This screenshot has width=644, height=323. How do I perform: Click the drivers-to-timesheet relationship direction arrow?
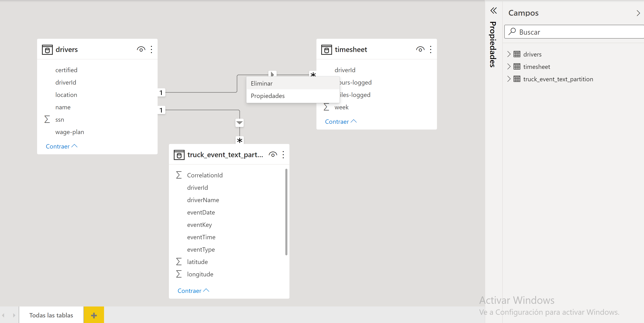point(272,74)
